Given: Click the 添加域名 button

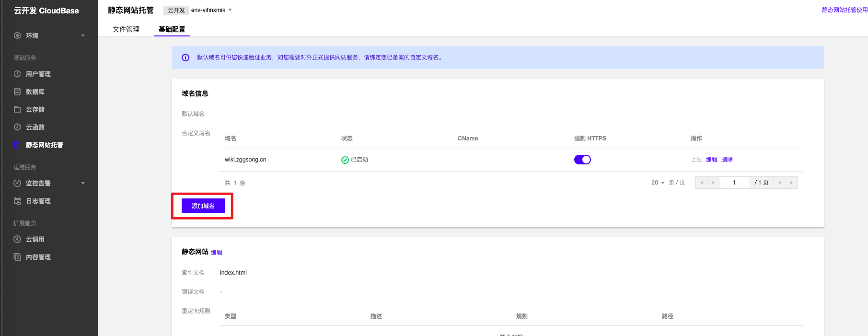Looking at the screenshot, I should (203, 206).
